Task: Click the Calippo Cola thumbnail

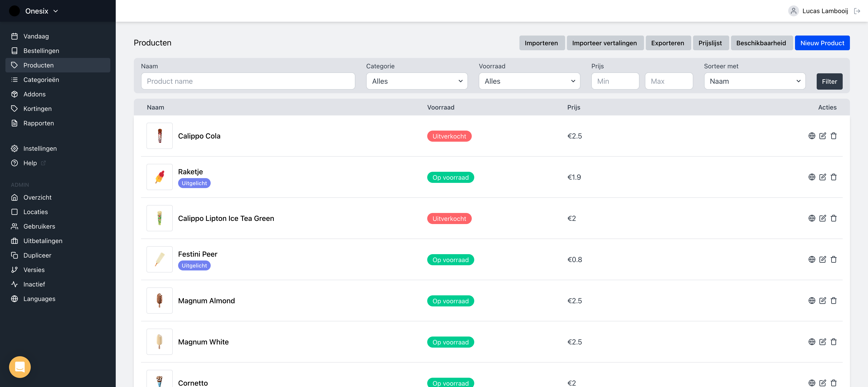Action: pos(159,136)
